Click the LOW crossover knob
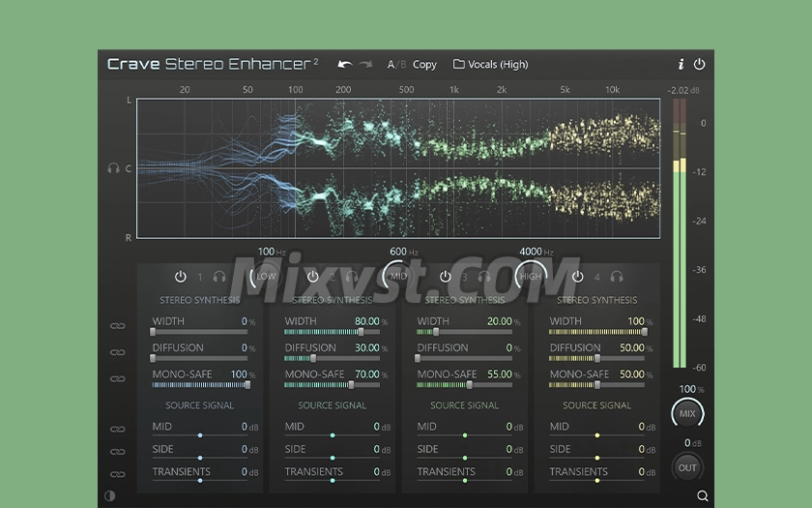Viewport: 812px width, 508px height. [266, 277]
